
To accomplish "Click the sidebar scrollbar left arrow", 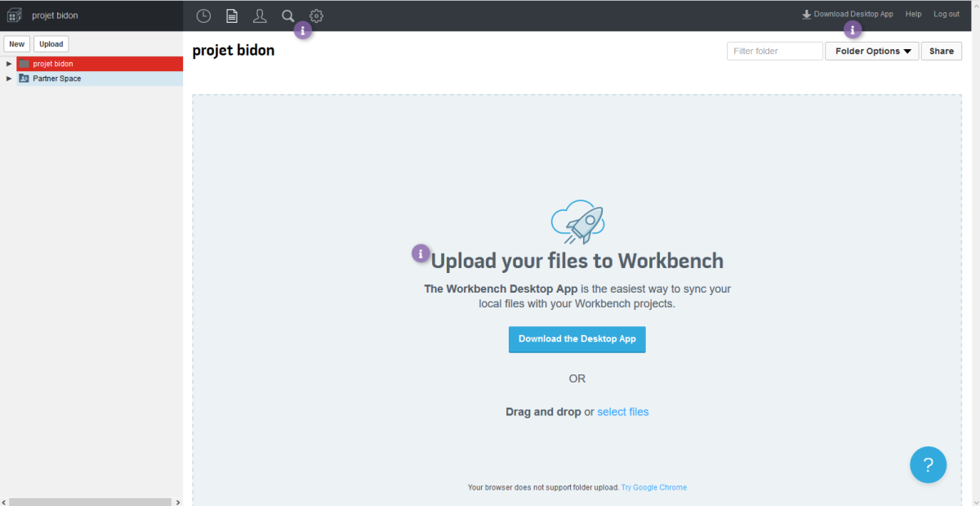I will (x=5, y=501).
